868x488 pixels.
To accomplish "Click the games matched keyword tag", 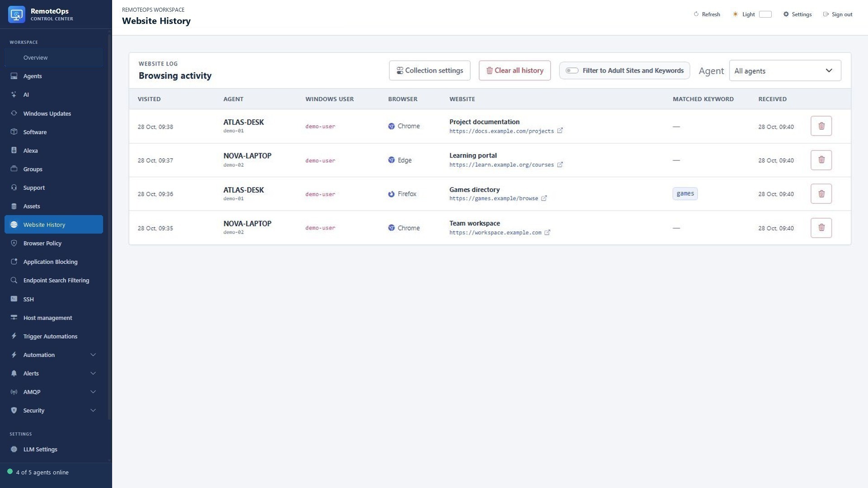I will point(685,193).
